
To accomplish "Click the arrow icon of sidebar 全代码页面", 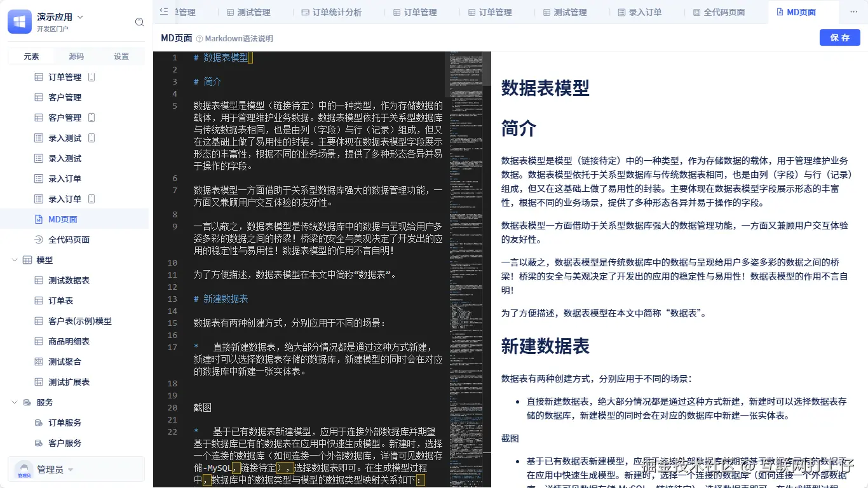I will tap(37, 240).
